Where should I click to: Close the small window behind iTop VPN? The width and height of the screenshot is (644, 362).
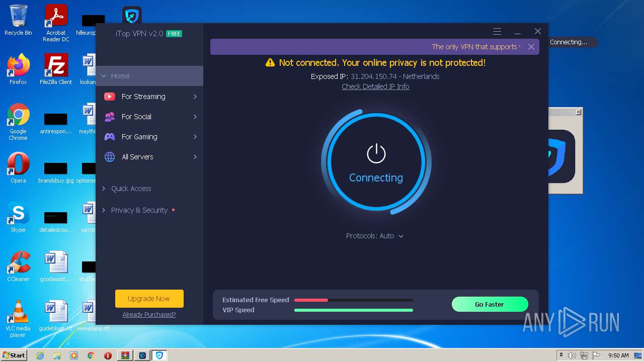(579, 112)
